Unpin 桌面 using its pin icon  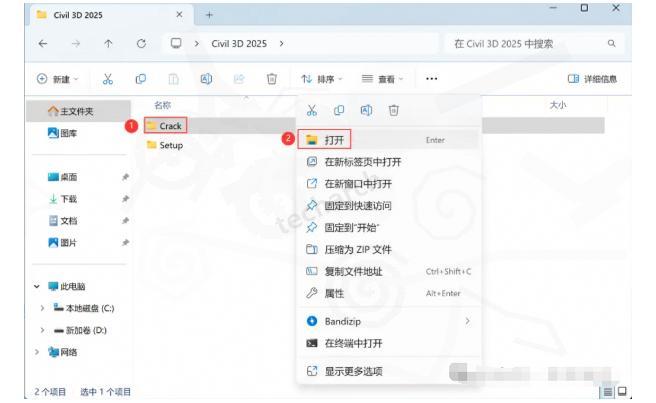(125, 177)
